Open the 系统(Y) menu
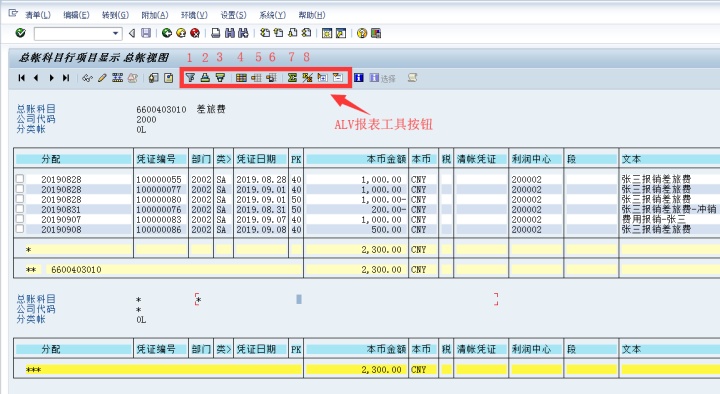The width and height of the screenshot is (720, 394). click(272, 15)
